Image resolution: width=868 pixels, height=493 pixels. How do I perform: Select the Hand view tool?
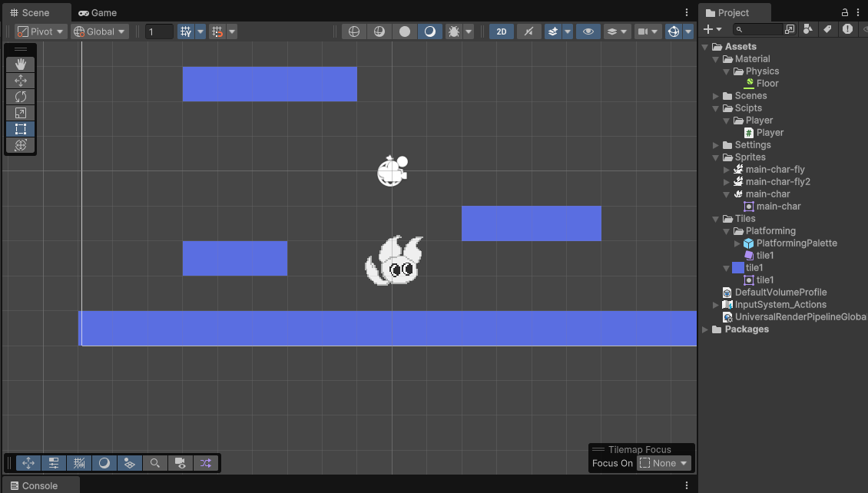point(21,65)
